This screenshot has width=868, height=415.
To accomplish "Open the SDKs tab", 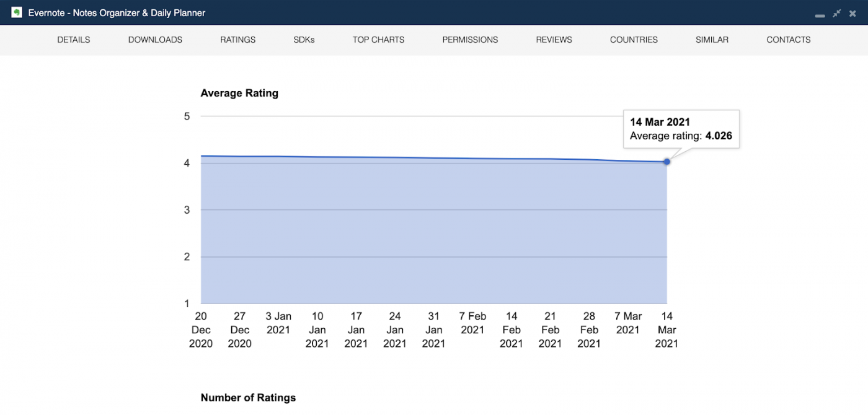I will coord(304,40).
